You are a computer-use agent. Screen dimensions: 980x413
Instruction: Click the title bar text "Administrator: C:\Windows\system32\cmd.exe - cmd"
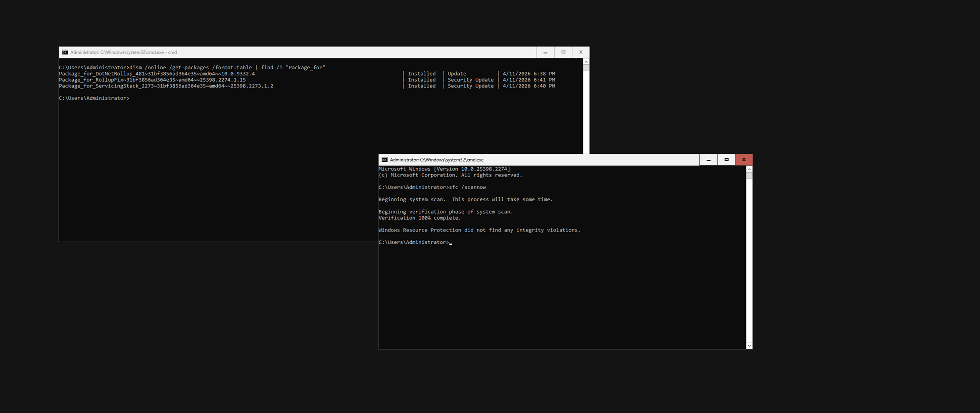tap(124, 52)
